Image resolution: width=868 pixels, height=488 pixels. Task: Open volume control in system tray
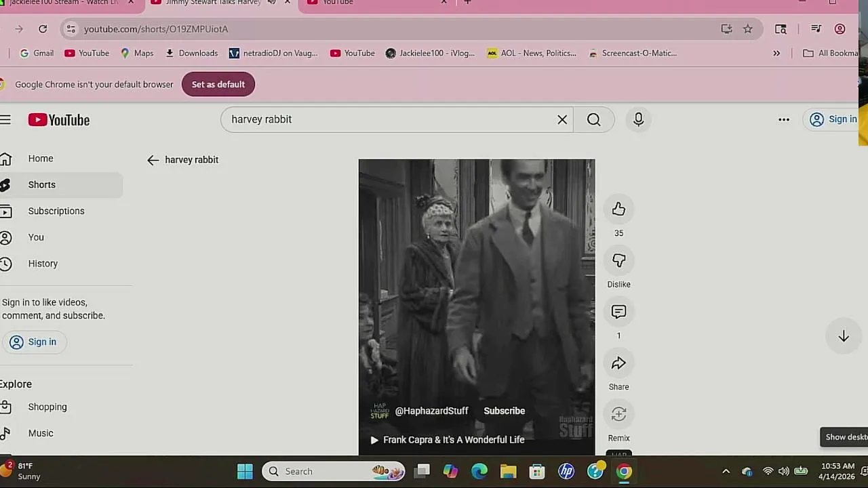[x=784, y=471]
